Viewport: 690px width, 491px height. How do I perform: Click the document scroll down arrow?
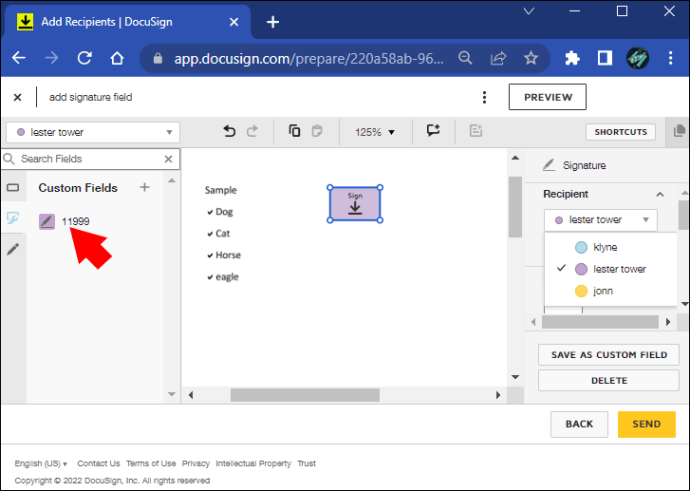[x=515, y=377]
